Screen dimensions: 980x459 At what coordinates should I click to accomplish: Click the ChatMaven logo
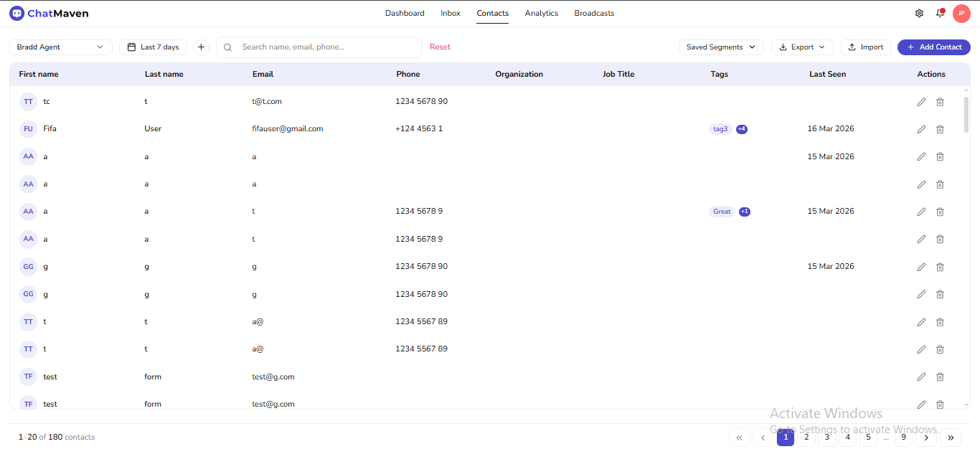coord(48,13)
